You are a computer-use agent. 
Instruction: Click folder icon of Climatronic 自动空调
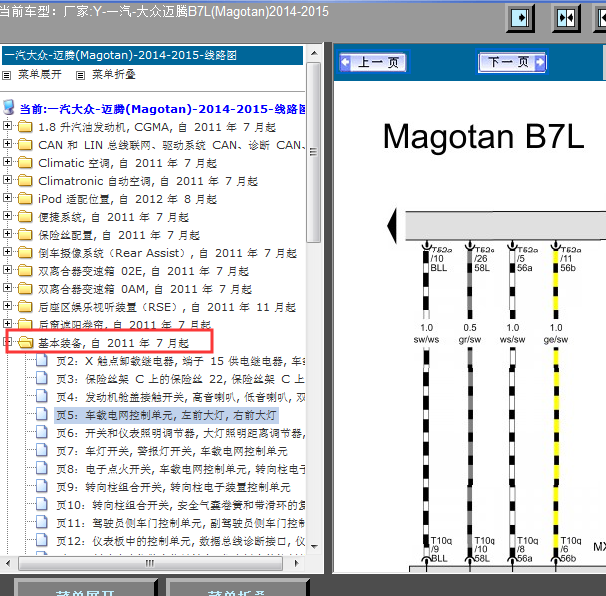coord(26,181)
